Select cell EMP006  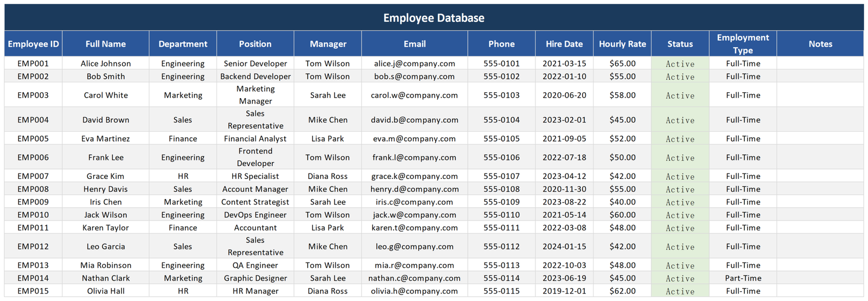[x=34, y=157]
